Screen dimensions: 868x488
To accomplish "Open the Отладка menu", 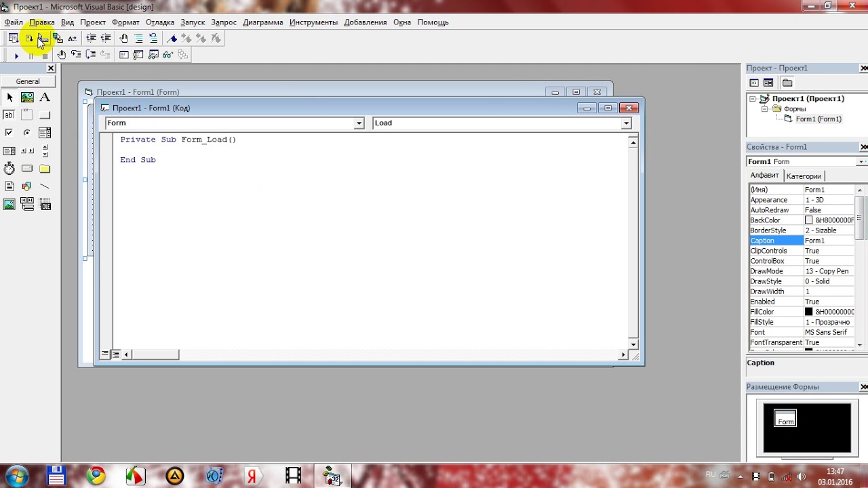I will (x=160, y=22).
